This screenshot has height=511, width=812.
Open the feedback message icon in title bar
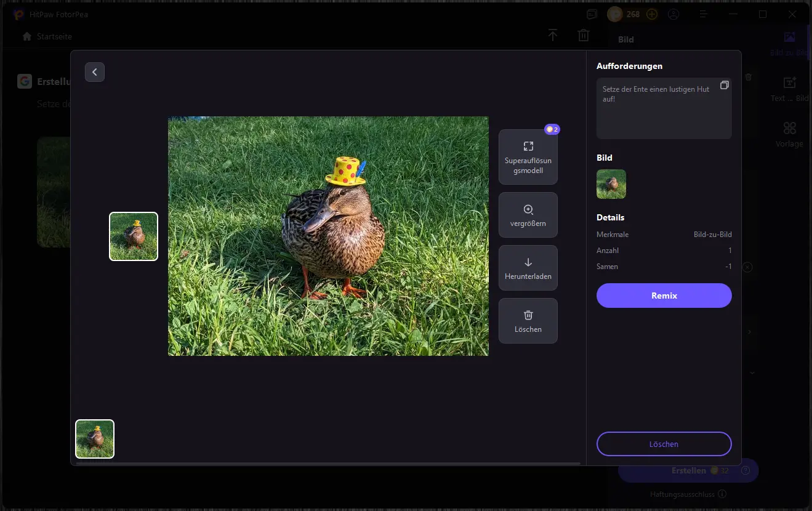592,14
